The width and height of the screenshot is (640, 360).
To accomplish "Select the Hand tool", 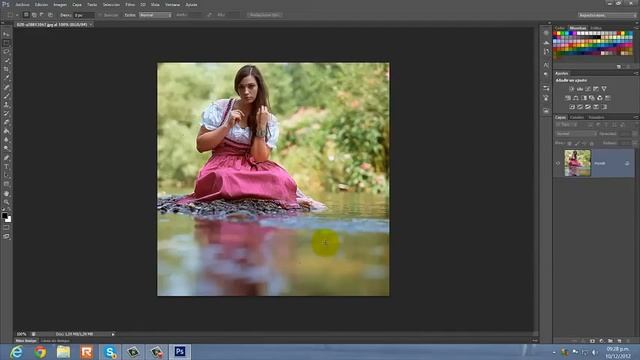I will tap(6, 193).
